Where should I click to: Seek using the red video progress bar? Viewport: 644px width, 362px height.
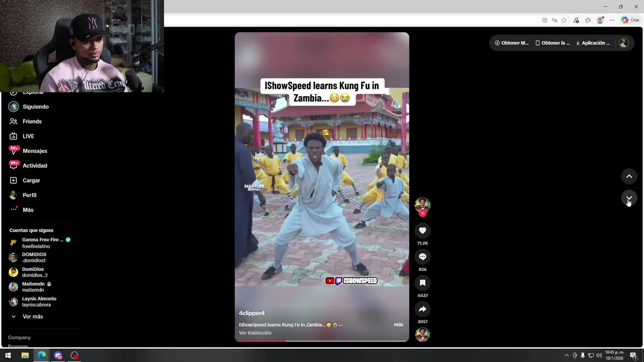(x=322, y=341)
